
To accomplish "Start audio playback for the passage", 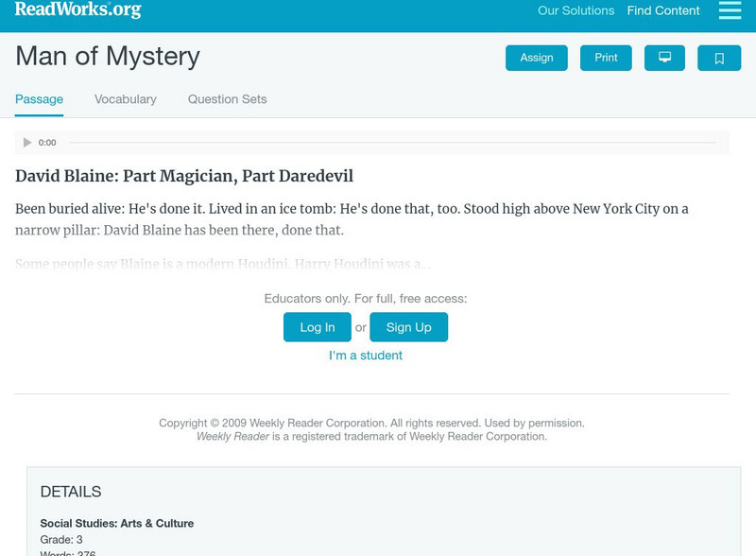I will coord(26,143).
